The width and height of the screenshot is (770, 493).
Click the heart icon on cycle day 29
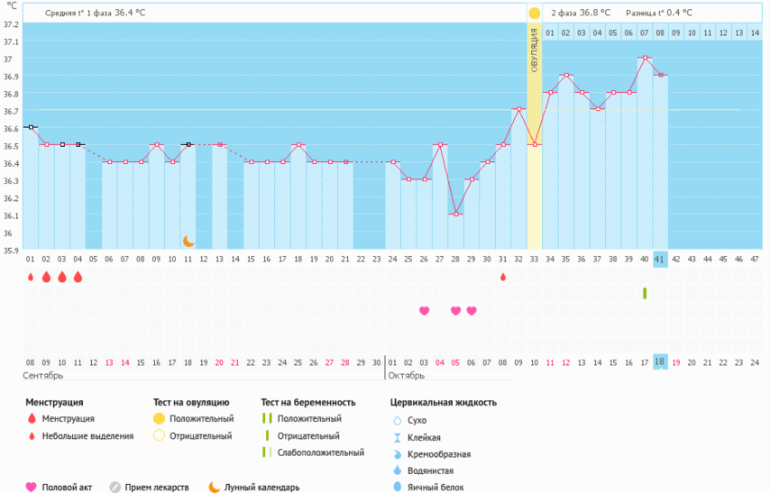[x=471, y=311]
